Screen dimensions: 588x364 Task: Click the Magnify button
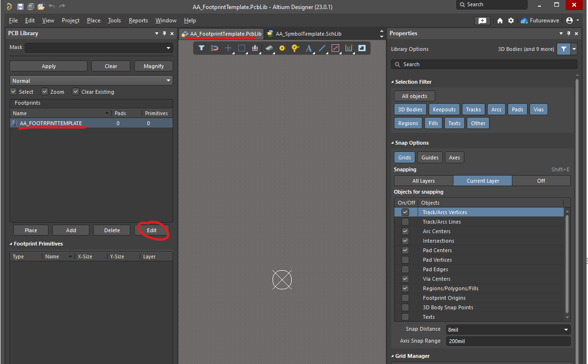154,66
